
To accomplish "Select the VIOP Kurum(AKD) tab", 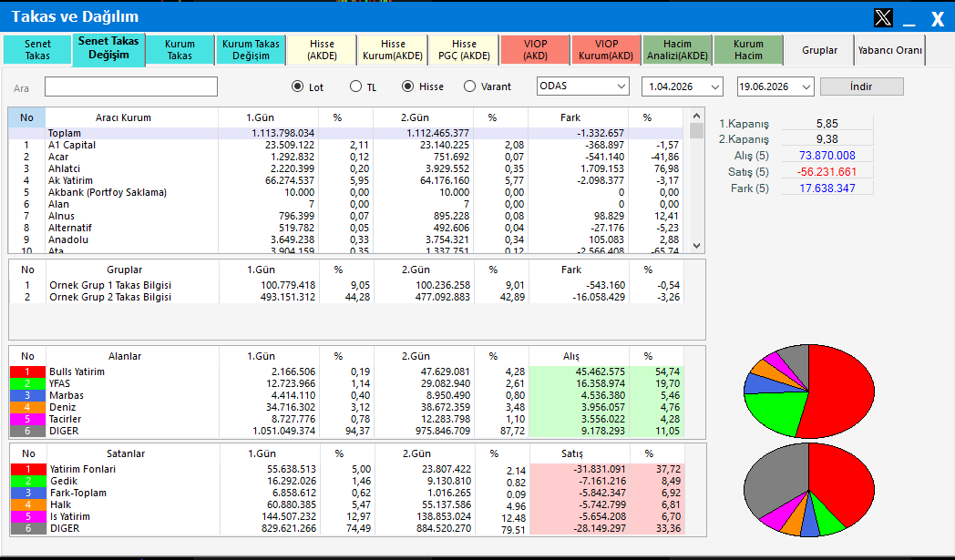I will [x=606, y=49].
